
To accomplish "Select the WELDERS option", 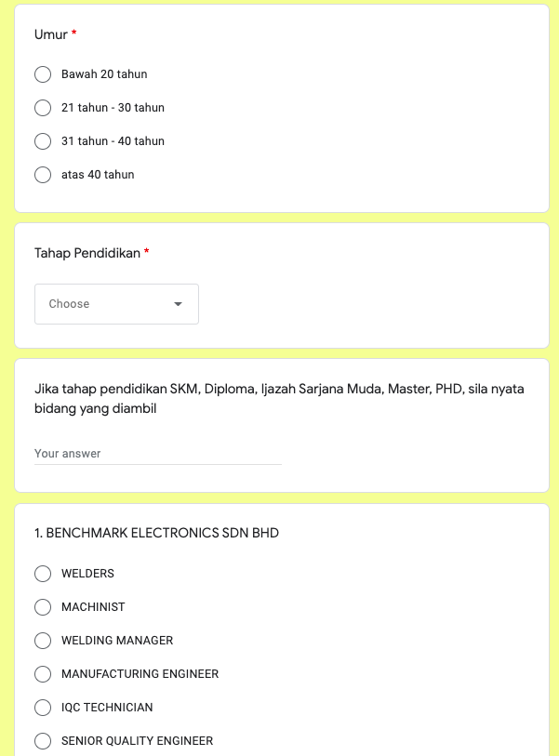I will (x=43, y=574).
